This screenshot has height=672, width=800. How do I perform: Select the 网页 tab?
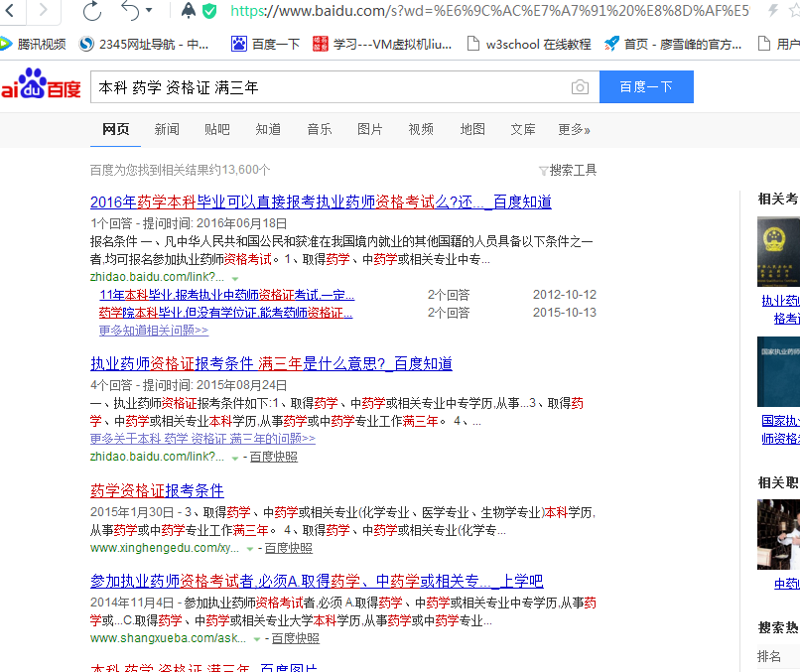[115, 130]
